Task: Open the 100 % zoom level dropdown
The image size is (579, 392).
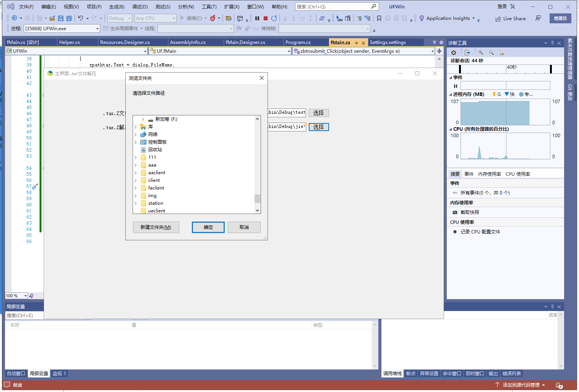Action: click(x=16, y=296)
